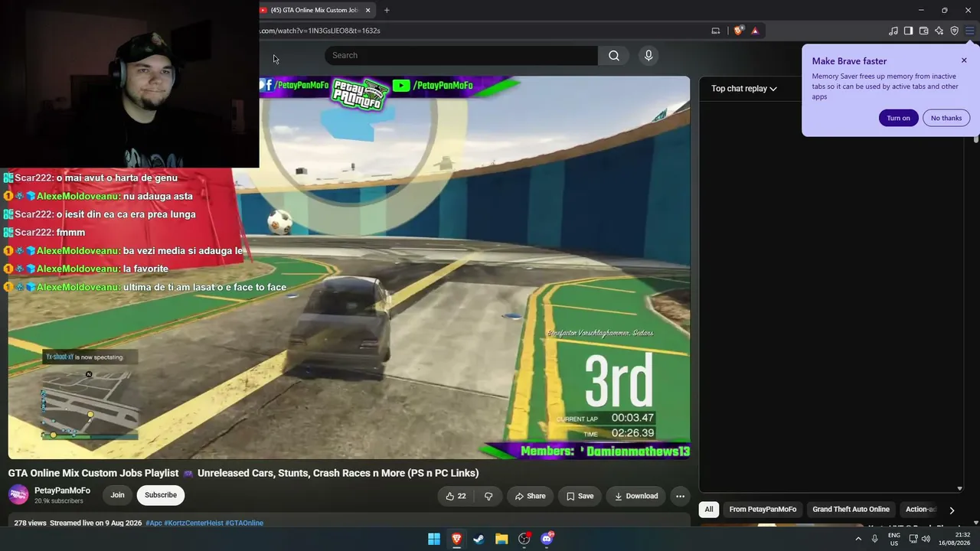This screenshot has height=551, width=980.
Task: Open the media control music note icon
Action: pyautogui.click(x=893, y=31)
